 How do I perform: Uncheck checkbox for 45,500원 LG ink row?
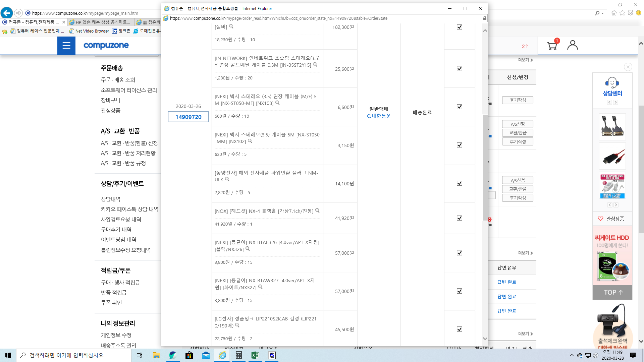tap(460, 329)
